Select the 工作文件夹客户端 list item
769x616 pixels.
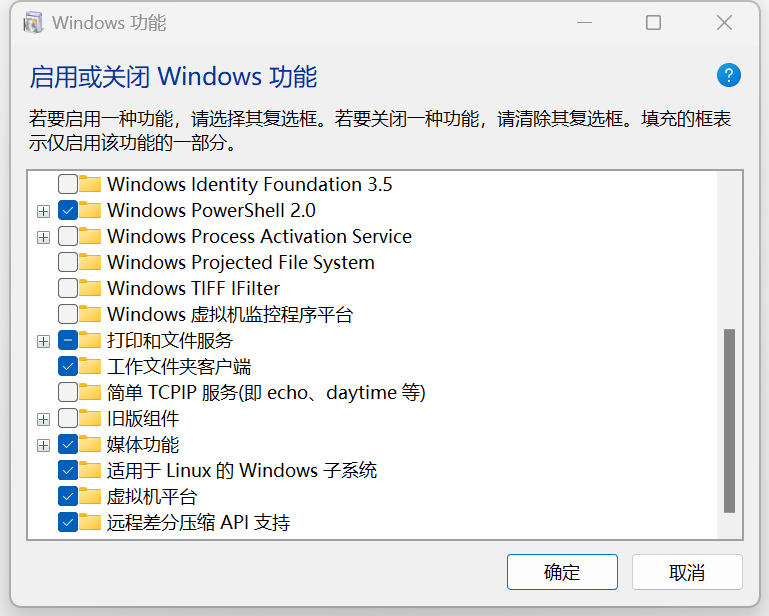pyautogui.click(x=178, y=366)
